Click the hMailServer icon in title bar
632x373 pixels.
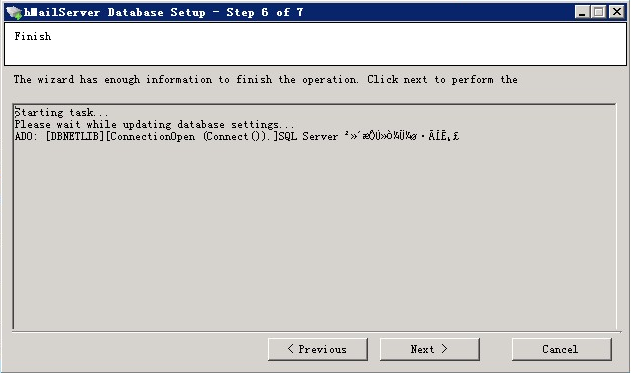coord(14,13)
